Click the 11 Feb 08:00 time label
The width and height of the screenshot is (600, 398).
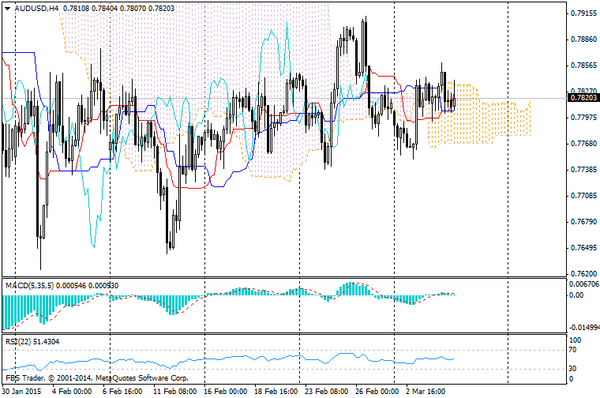[175, 391]
